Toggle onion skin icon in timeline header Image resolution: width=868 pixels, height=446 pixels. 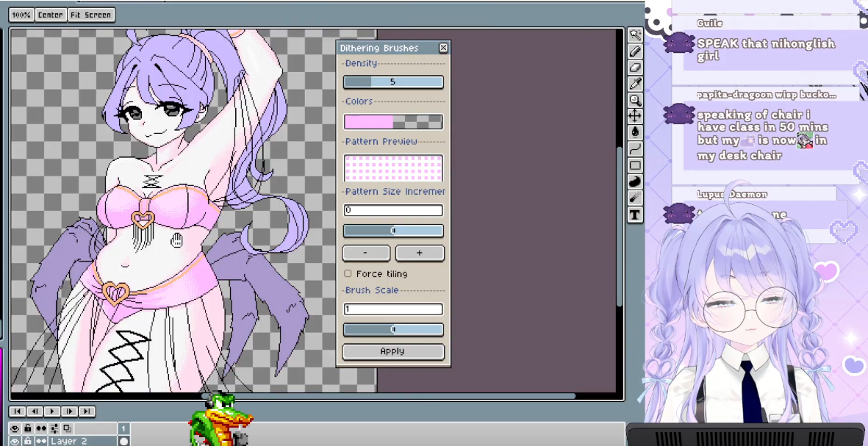pyautogui.click(x=67, y=428)
